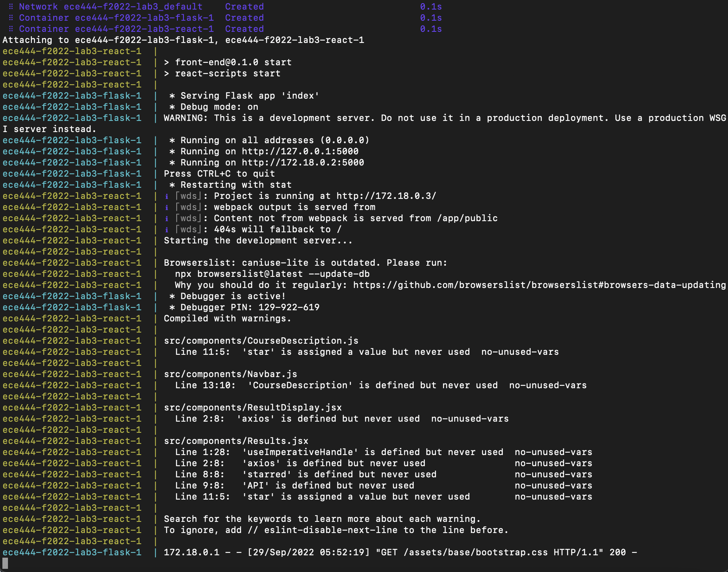Click the 'API' is defined warning
This screenshot has height=572, width=728.
383,486
